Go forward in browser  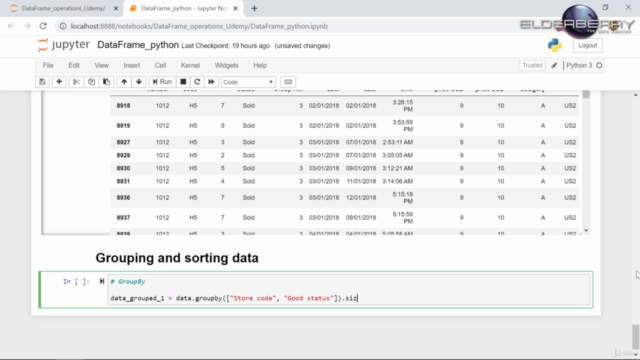[x=27, y=26]
